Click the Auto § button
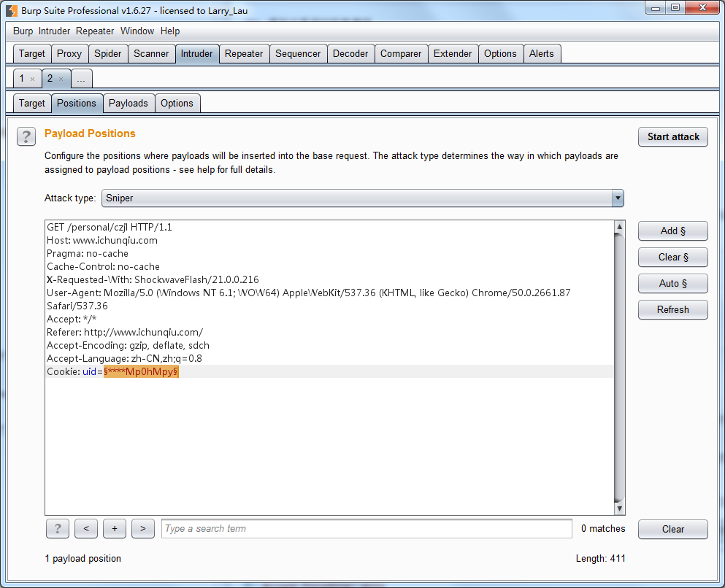This screenshot has width=725, height=588. point(672,284)
